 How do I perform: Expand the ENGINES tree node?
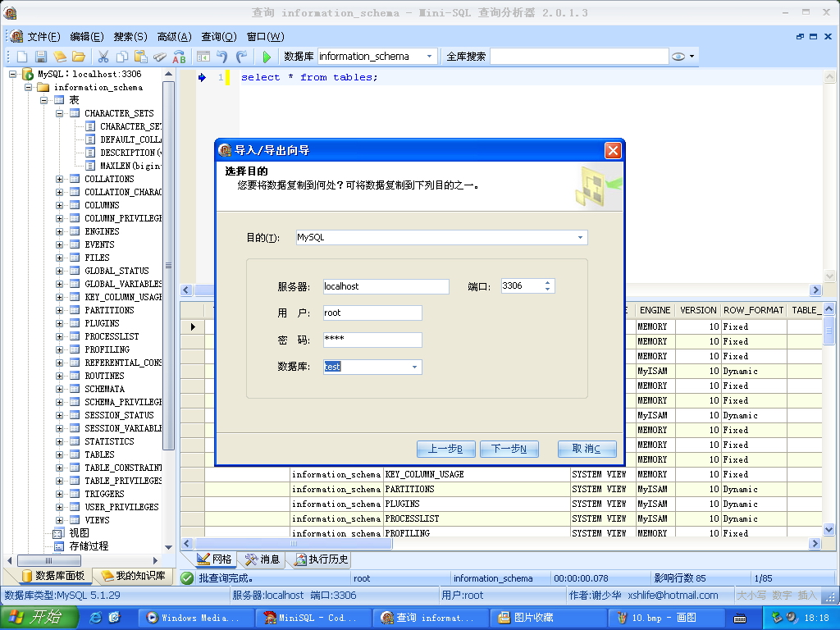pyautogui.click(x=59, y=231)
